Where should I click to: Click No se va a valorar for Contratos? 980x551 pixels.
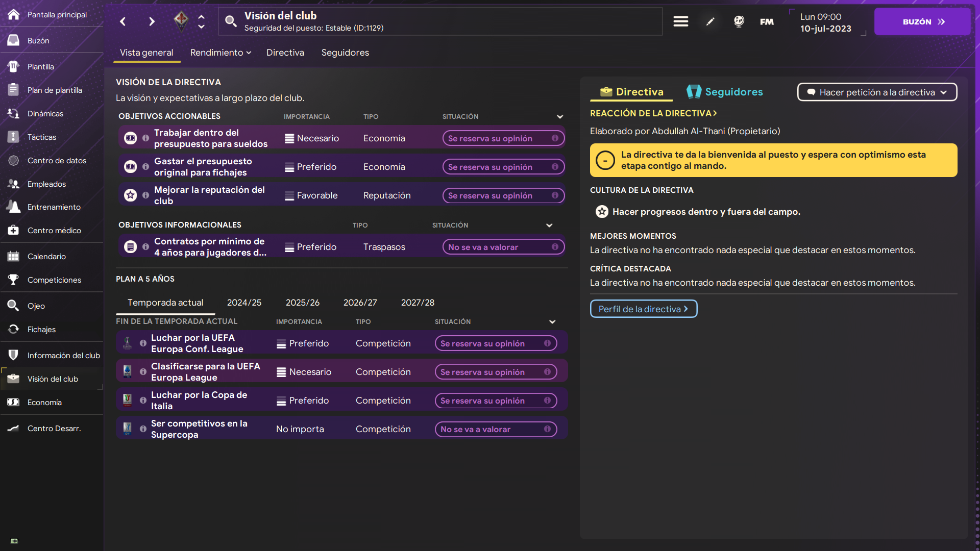point(503,247)
